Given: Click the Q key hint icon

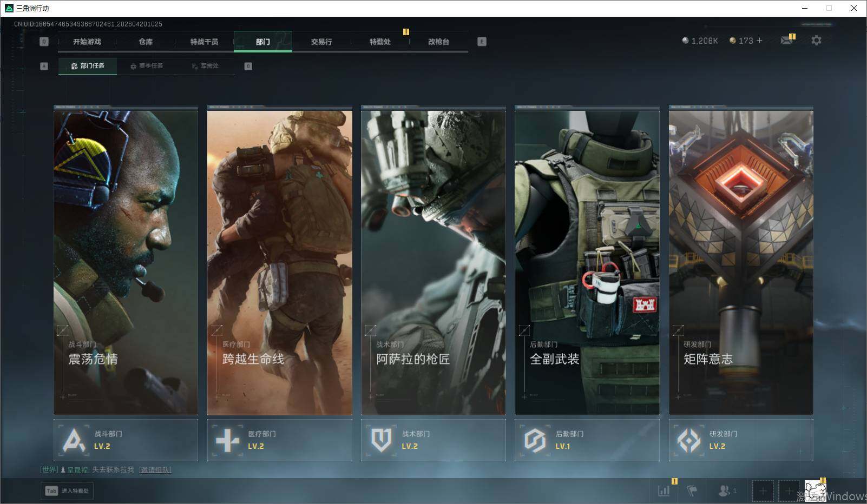Looking at the screenshot, I should coord(44,42).
